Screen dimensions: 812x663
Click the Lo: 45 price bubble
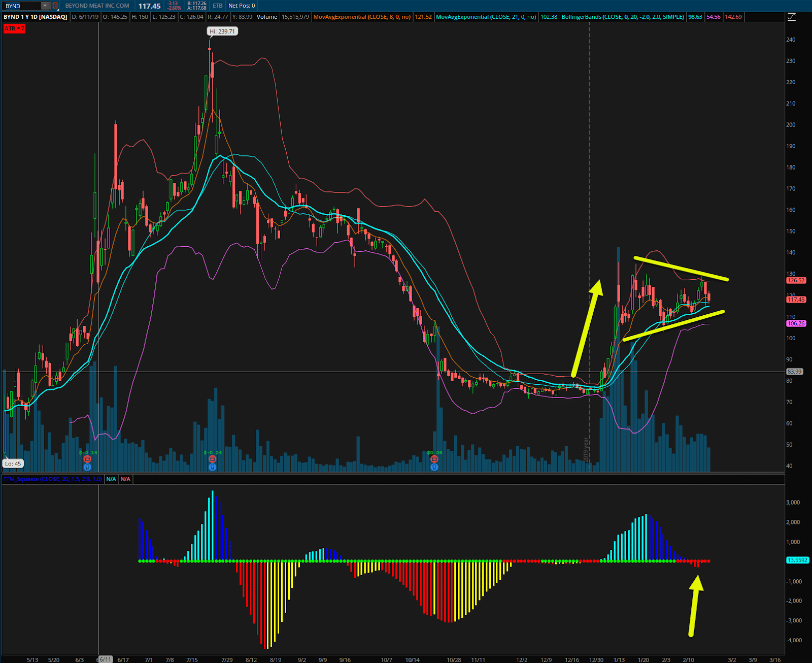pyautogui.click(x=13, y=463)
